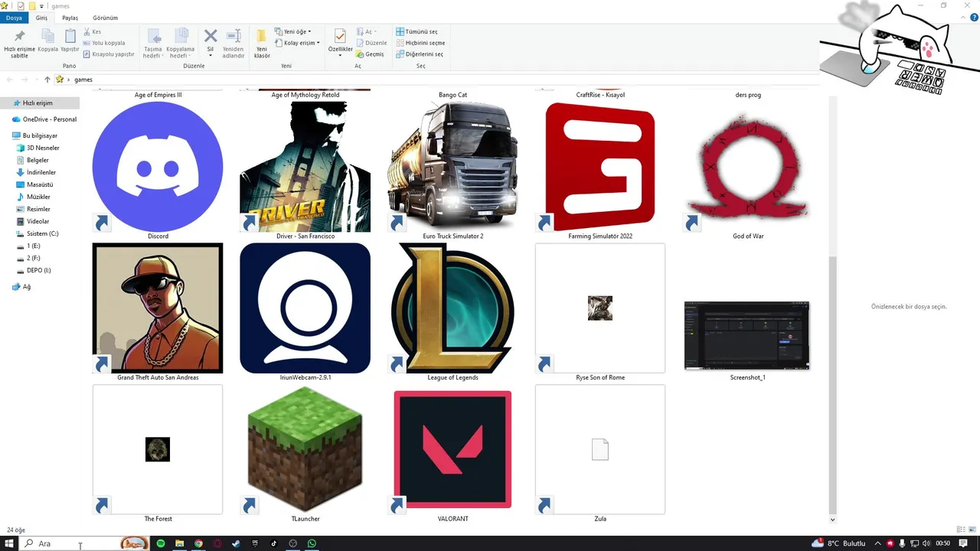Select Bu bilgisayar in sidebar
The image size is (980, 551).
pos(34,135)
